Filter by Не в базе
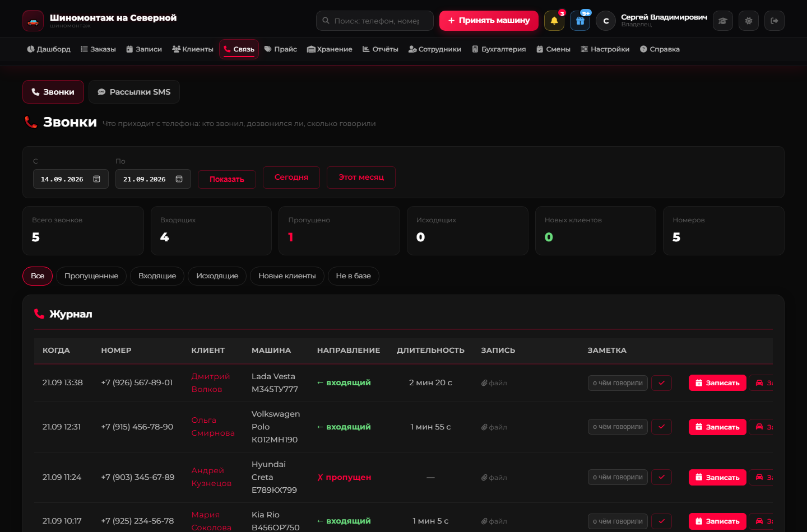 pyautogui.click(x=353, y=276)
